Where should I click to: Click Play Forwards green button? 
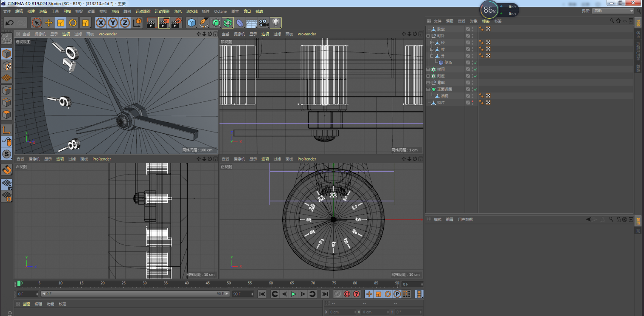tap(293, 294)
